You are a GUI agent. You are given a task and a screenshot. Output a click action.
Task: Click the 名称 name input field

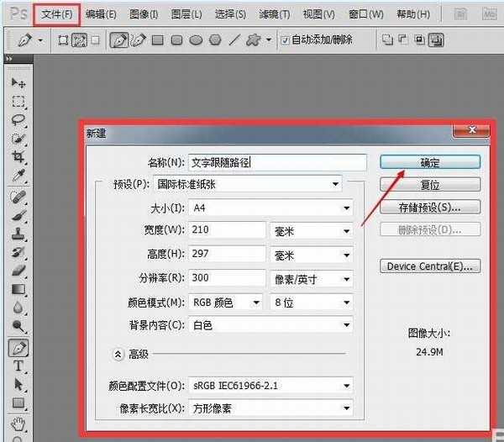[x=277, y=162]
